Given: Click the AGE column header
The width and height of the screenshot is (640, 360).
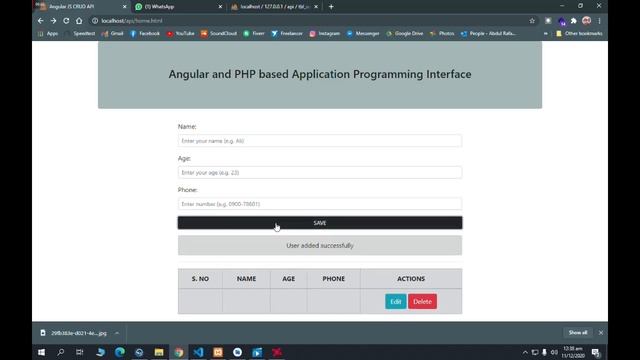Looking at the screenshot, I should pyautogui.click(x=289, y=279).
